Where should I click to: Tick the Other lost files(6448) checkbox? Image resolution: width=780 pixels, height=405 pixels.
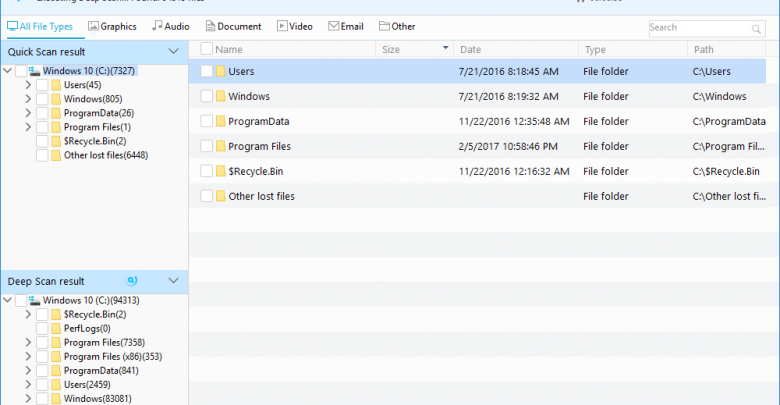click(42, 155)
